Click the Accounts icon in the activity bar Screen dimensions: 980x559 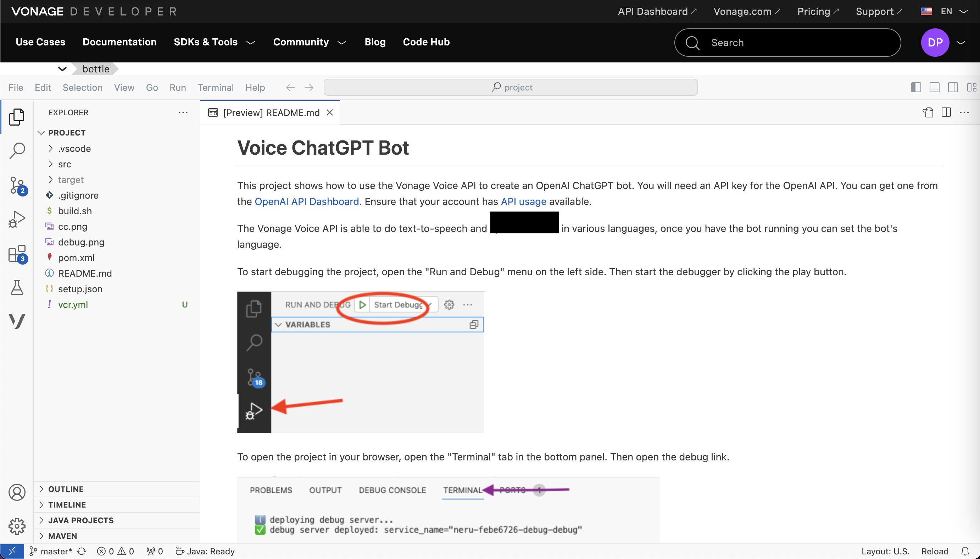click(x=17, y=492)
